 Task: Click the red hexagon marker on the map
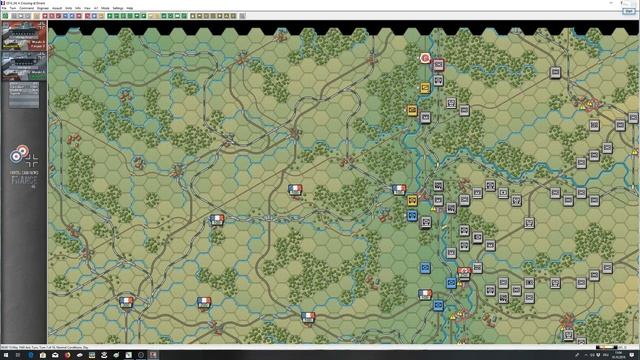click(x=425, y=58)
